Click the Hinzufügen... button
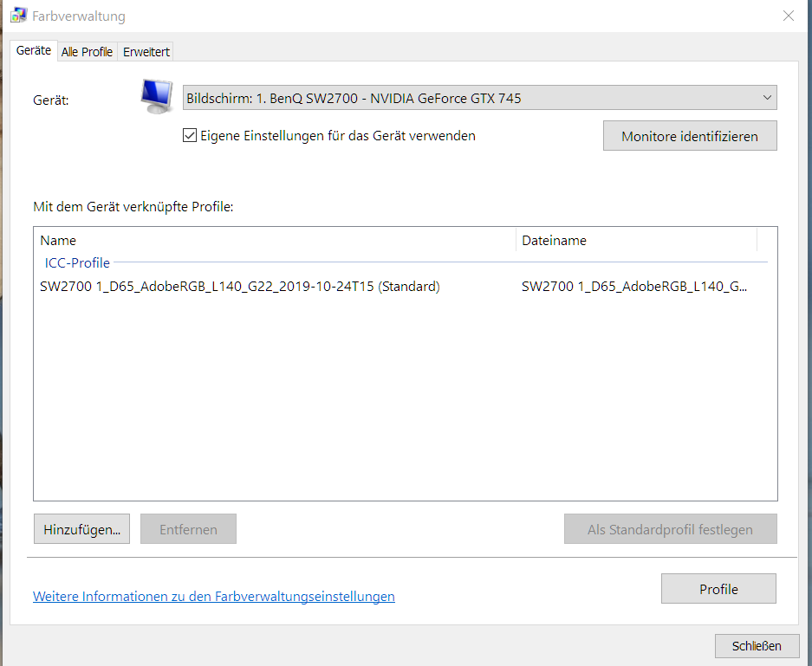 (x=81, y=529)
